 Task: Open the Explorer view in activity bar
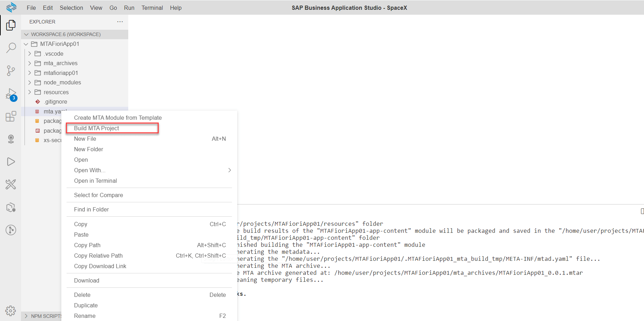point(11,25)
